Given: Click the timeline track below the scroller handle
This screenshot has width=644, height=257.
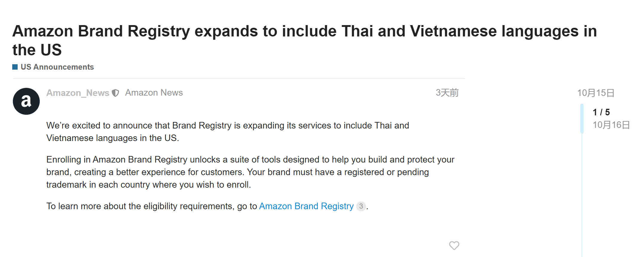Looking at the screenshot, I should click(x=582, y=194).
